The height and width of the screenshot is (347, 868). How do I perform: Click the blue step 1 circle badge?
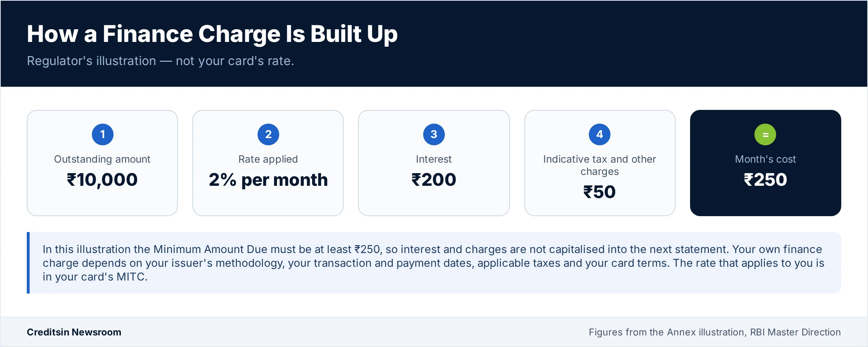pyautogui.click(x=103, y=134)
